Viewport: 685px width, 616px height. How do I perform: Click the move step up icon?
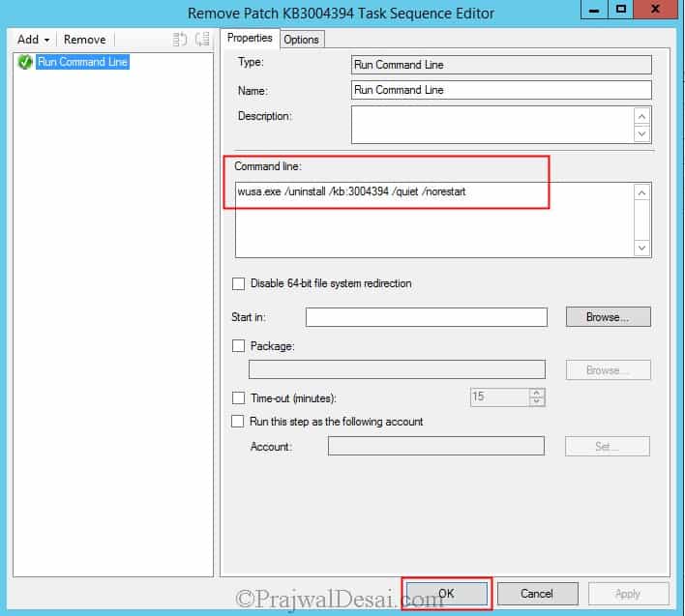pyautogui.click(x=180, y=40)
